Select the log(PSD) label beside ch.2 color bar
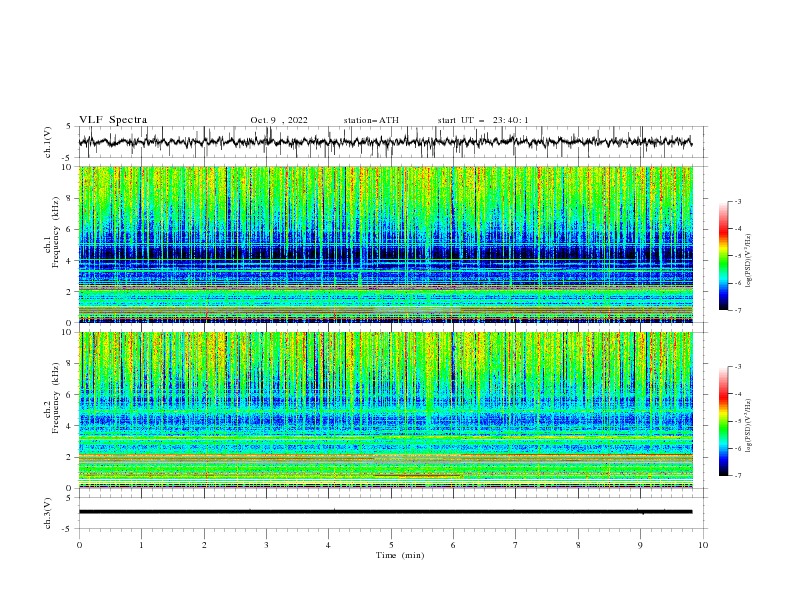The height and width of the screenshot is (612, 792). tap(749, 425)
